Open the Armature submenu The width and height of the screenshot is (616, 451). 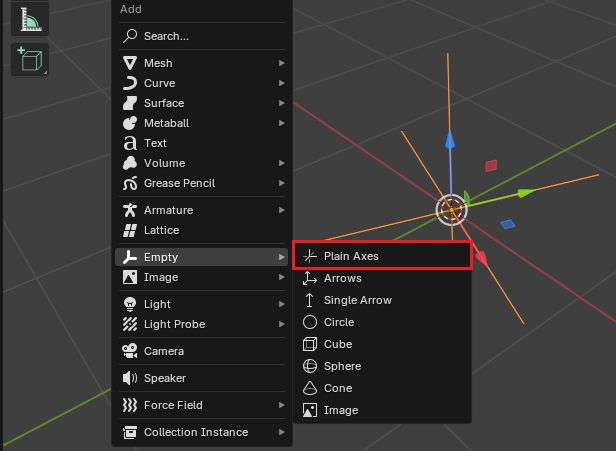[202, 210]
